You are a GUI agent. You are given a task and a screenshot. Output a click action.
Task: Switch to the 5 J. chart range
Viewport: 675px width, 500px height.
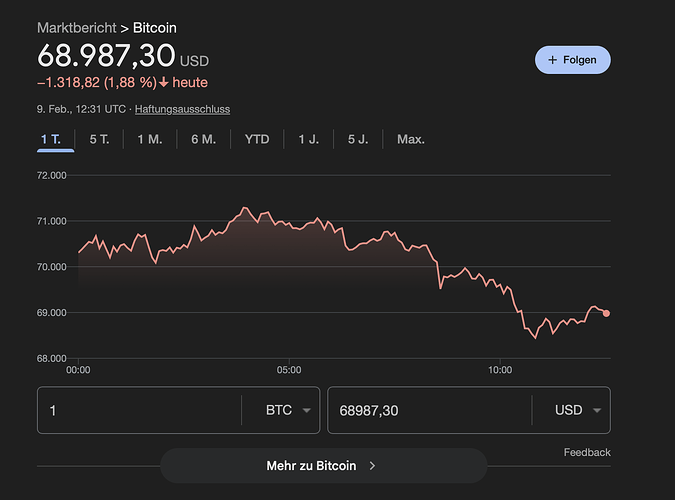click(358, 139)
